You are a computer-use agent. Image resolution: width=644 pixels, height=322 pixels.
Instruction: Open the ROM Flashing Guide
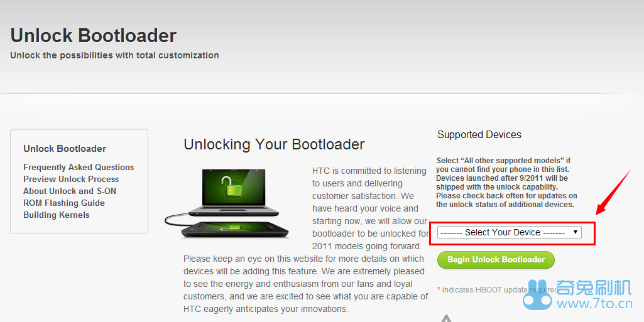pyautogui.click(x=64, y=203)
